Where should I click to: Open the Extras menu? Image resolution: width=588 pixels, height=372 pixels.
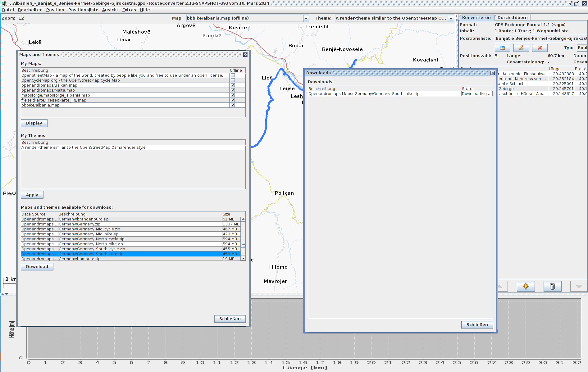[x=129, y=10]
